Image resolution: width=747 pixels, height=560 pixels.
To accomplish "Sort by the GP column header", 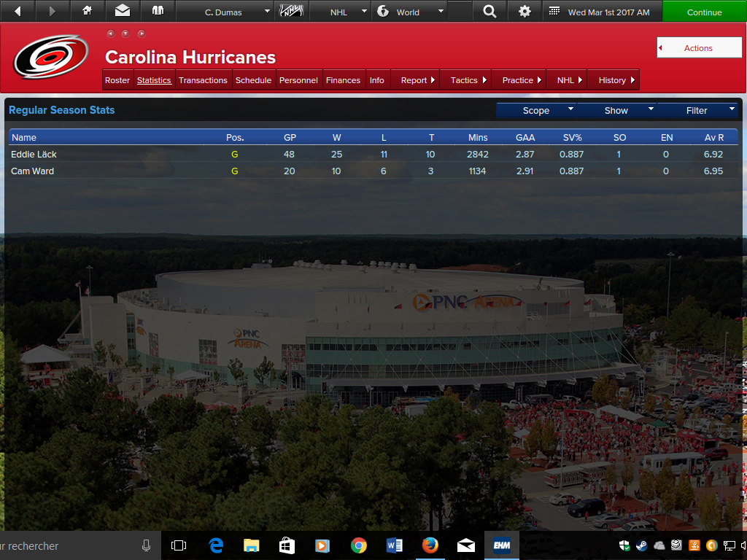I will pyautogui.click(x=290, y=138).
